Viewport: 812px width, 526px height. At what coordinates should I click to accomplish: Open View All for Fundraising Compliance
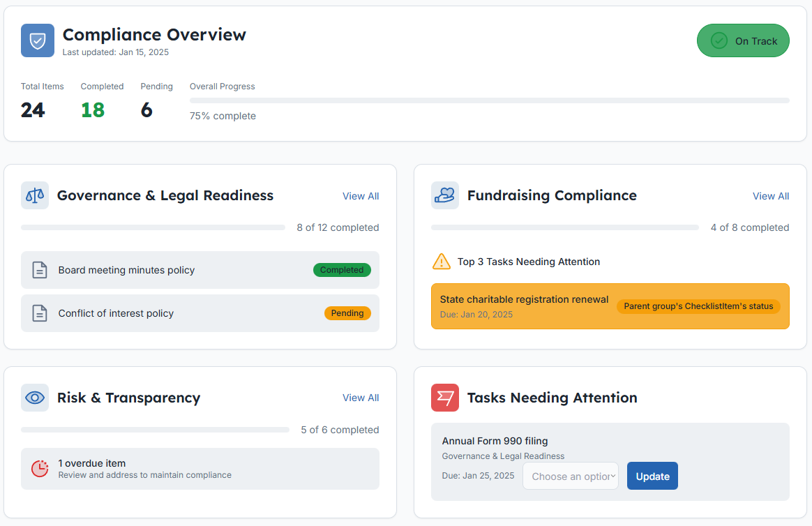coord(771,196)
